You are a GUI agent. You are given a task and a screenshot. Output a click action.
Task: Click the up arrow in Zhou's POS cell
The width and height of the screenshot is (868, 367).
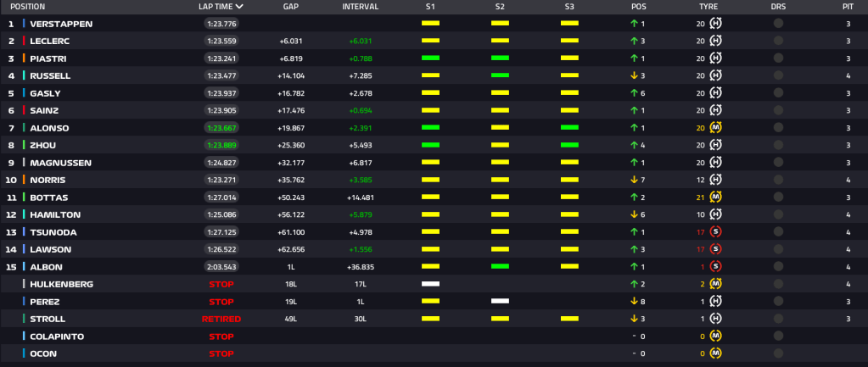[x=634, y=146]
